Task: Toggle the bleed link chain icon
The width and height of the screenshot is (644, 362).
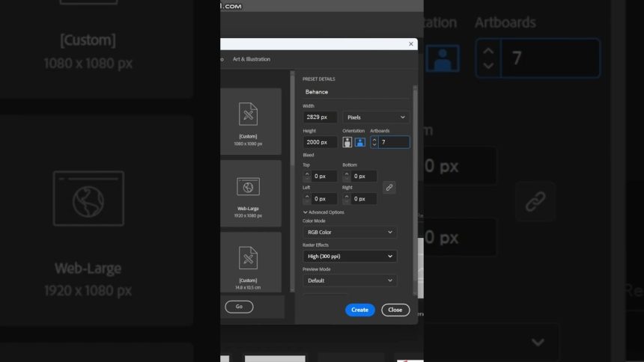Action: click(389, 188)
